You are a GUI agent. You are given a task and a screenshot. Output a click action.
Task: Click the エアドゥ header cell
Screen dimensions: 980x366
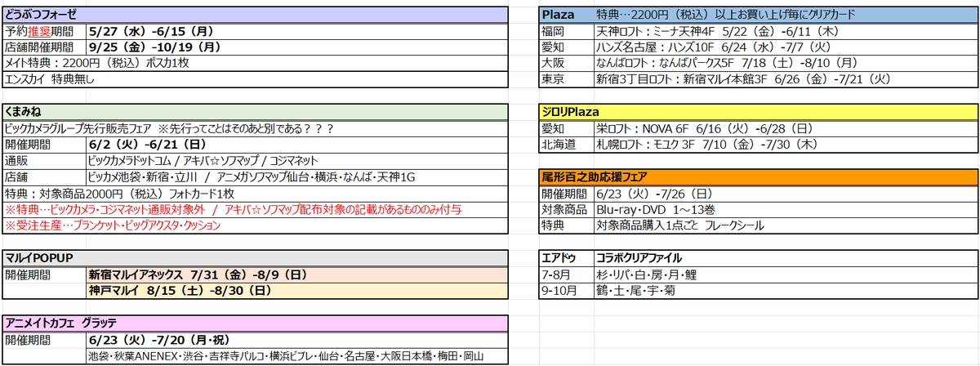click(x=566, y=257)
